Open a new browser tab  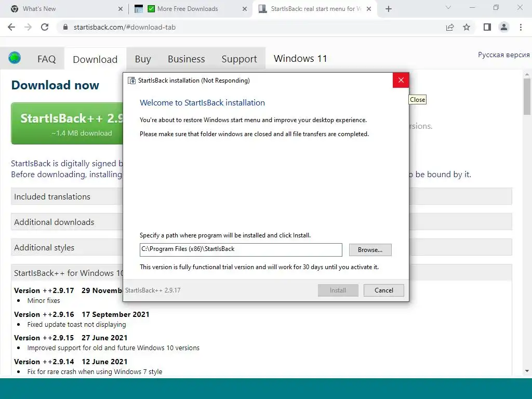pyautogui.click(x=389, y=9)
